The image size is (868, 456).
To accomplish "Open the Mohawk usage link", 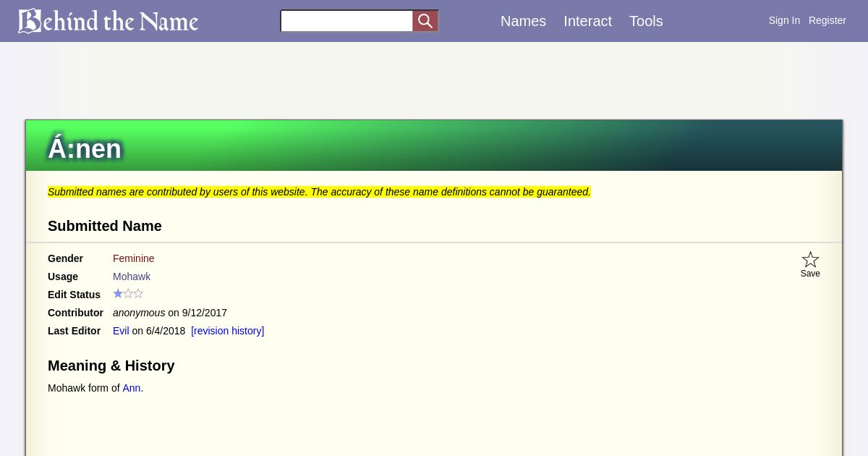I will [x=132, y=276].
